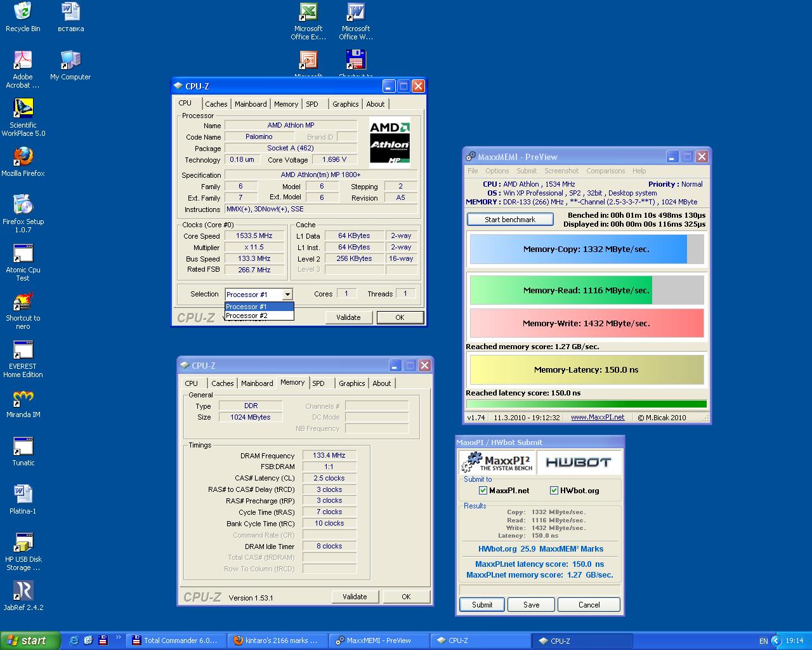
Task: Click Save in HWbot Submit dialog
Action: pyautogui.click(x=532, y=605)
